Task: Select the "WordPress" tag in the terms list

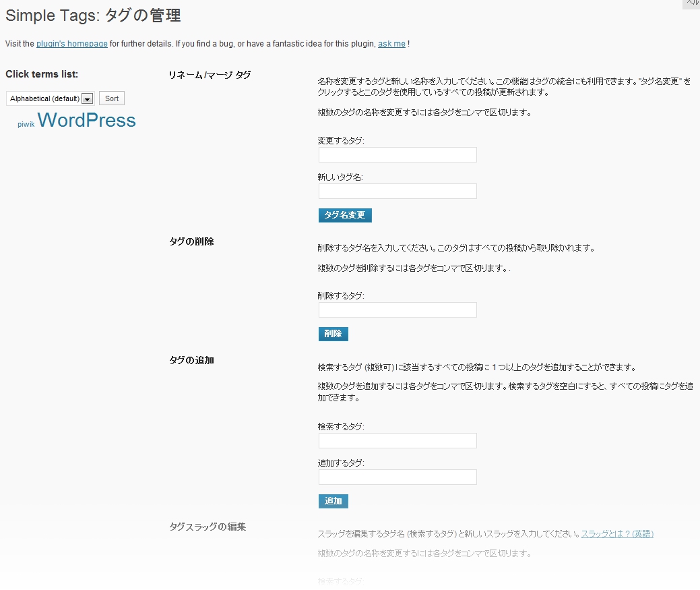Action: tap(87, 120)
